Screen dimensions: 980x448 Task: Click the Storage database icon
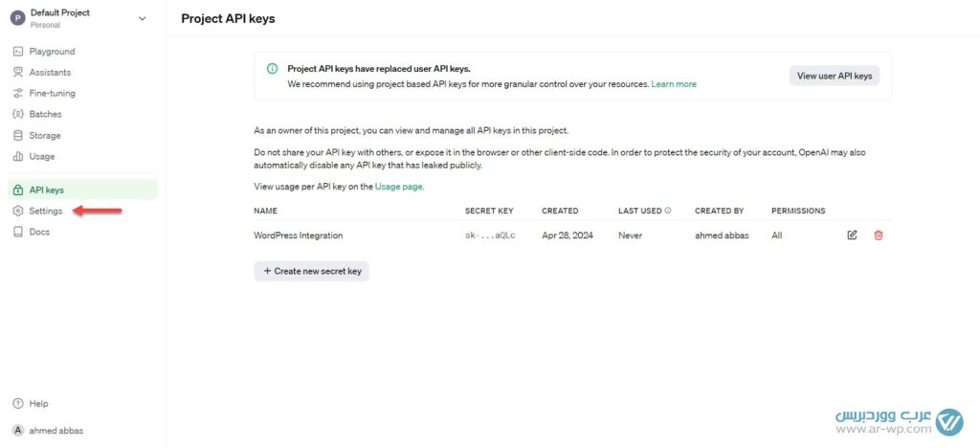point(18,136)
